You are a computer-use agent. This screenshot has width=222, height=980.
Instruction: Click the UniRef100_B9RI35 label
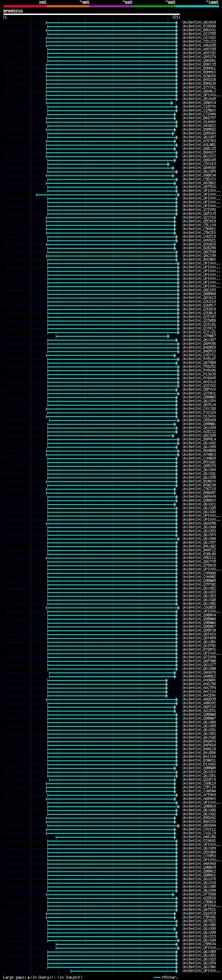point(199,65)
